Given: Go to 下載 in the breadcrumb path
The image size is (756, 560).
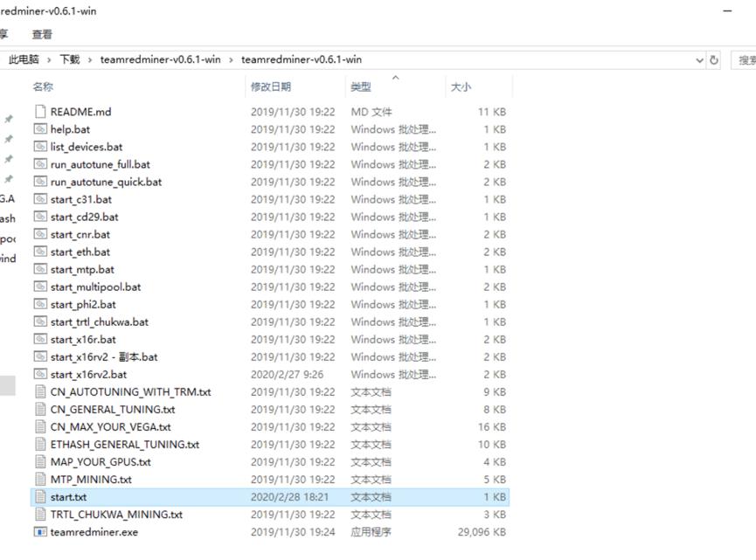Looking at the screenshot, I should pyautogui.click(x=70, y=59).
